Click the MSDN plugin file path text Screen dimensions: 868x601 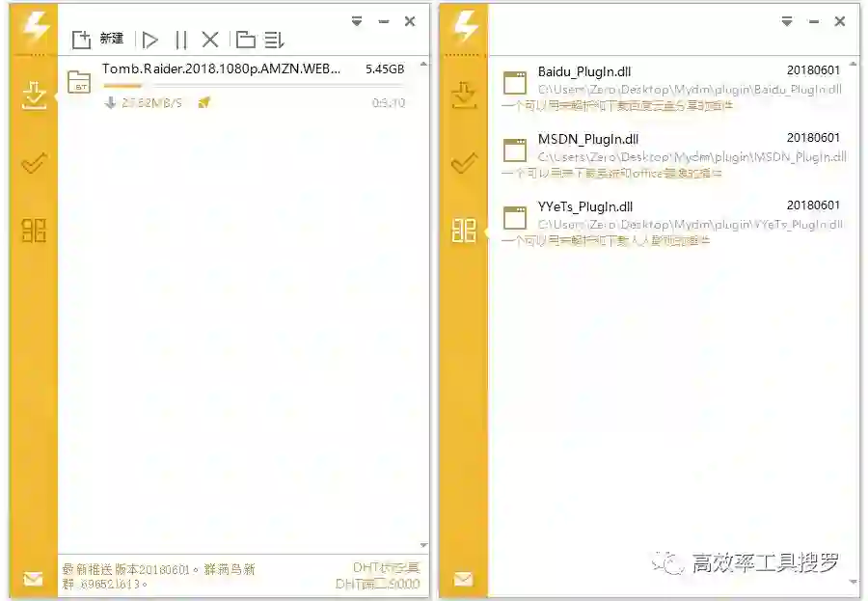(692, 156)
